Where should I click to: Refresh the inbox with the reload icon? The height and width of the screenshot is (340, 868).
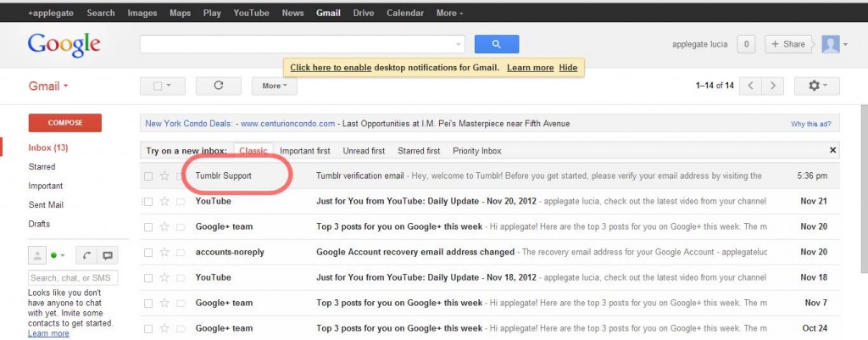(218, 86)
